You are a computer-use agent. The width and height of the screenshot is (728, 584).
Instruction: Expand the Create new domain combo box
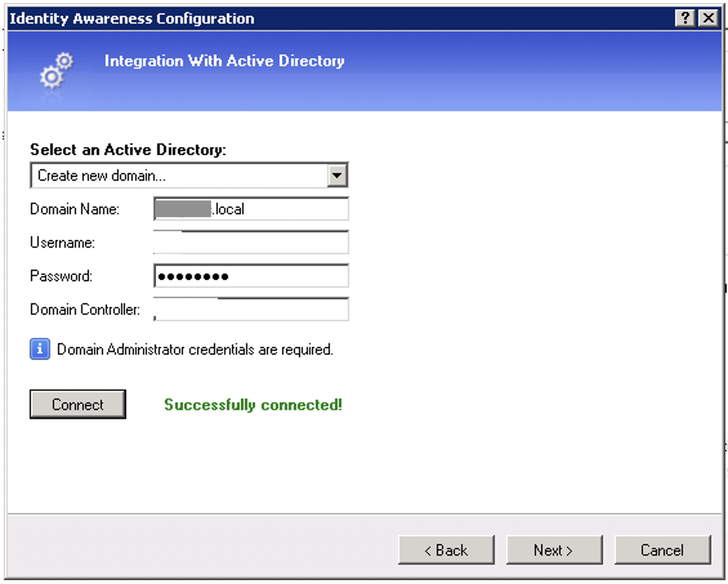[x=338, y=175]
